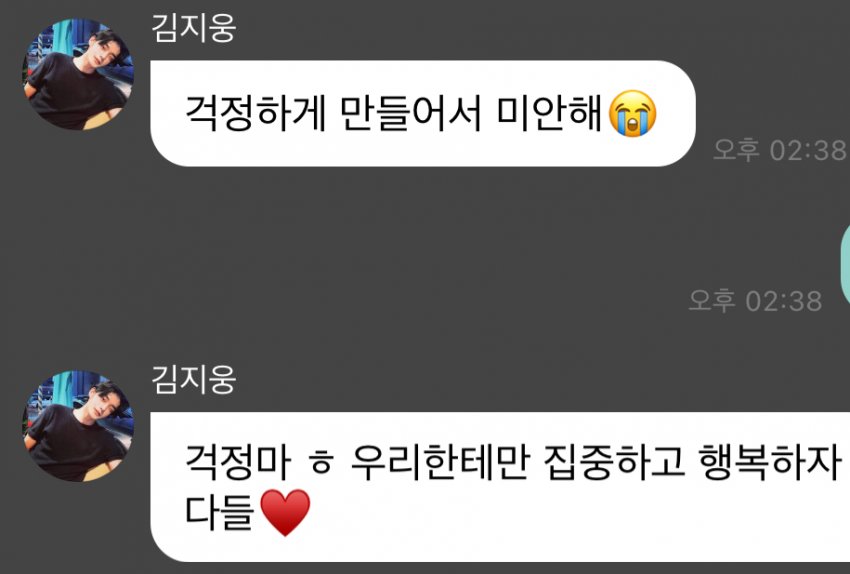Image resolution: width=850 pixels, height=574 pixels.
Task: Open profile photo beside the 걱정마 message
Action: coord(78,426)
